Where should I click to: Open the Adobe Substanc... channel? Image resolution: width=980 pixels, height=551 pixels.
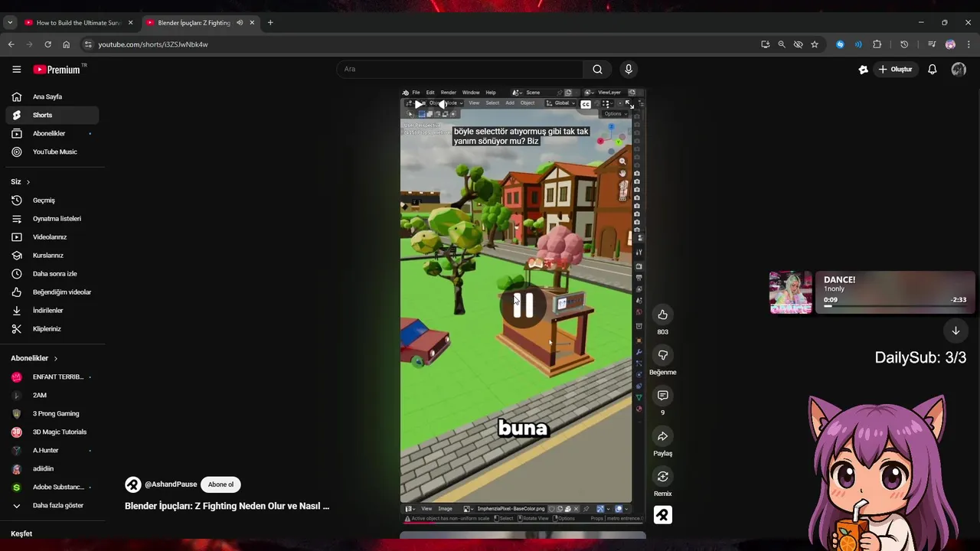click(x=52, y=487)
